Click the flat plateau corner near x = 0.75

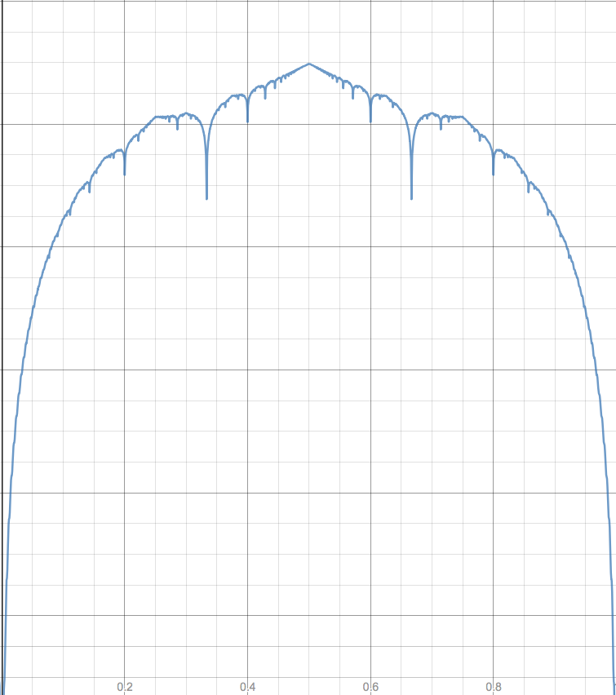click(463, 117)
